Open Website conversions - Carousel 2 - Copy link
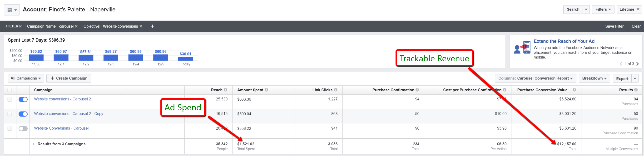The image size is (644, 156). [69, 113]
